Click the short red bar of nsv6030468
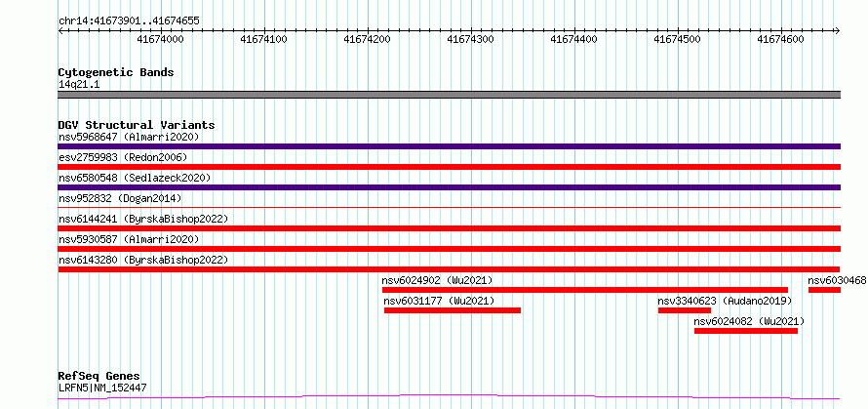The image size is (868, 409). pos(824,290)
